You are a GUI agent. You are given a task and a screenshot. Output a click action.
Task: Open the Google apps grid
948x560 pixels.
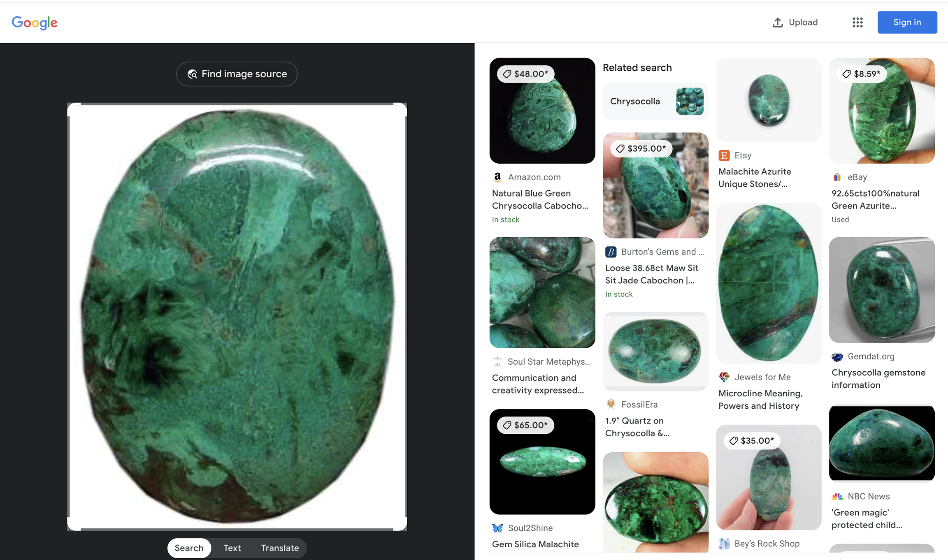(x=857, y=23)
